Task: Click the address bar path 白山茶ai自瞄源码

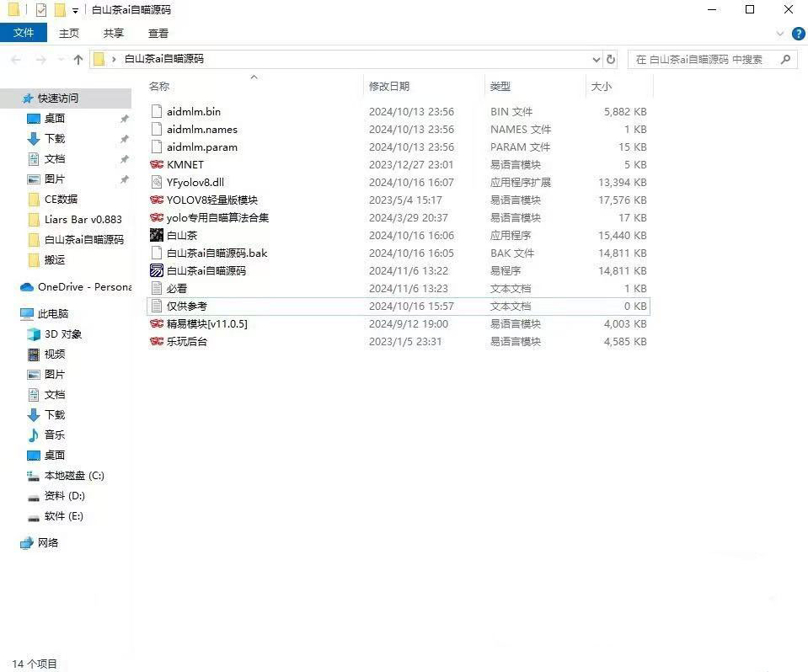Action: pyautogui.click(x=164, y=59)
